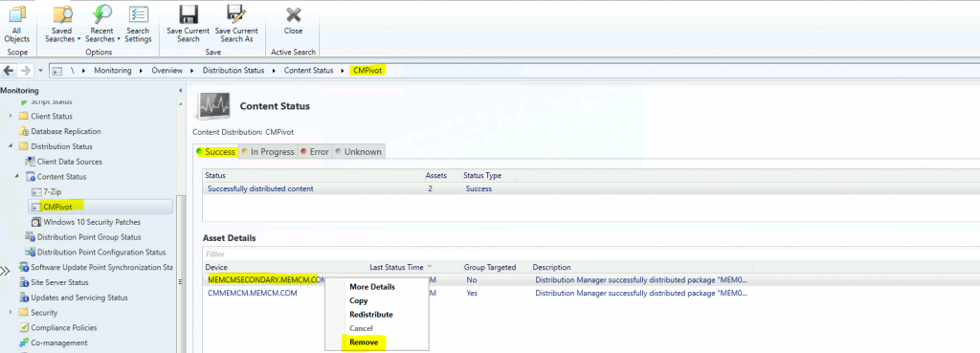The height and width of the screenshot is (353, 980).
Task: Click the Asset Details filter field
Action: 590,254
